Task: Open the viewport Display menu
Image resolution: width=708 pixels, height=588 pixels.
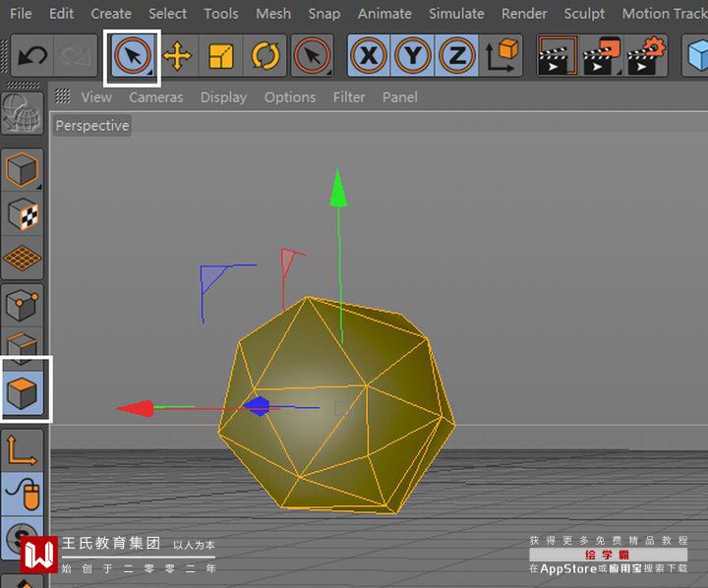Action: tap(223, 97)
